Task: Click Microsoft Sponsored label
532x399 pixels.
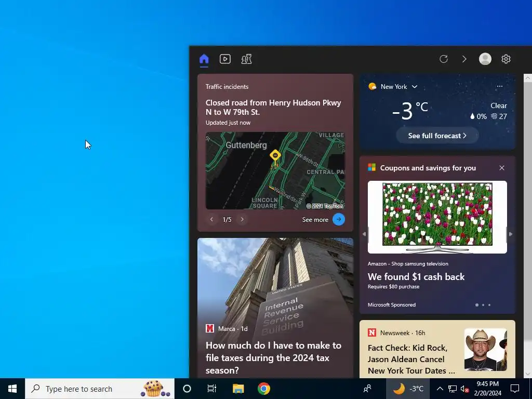Action: tap(392, 304)
